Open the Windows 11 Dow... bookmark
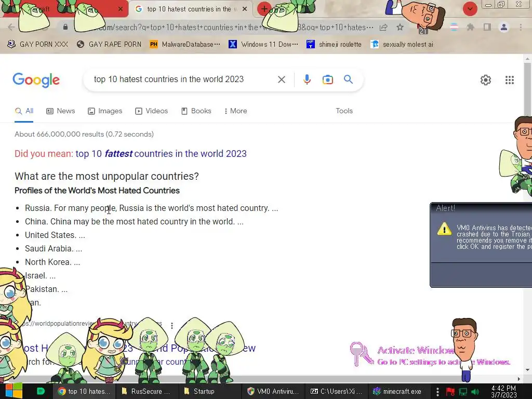Image resolution: width=532 pixels, height=399 pixels. pos(263,45)
